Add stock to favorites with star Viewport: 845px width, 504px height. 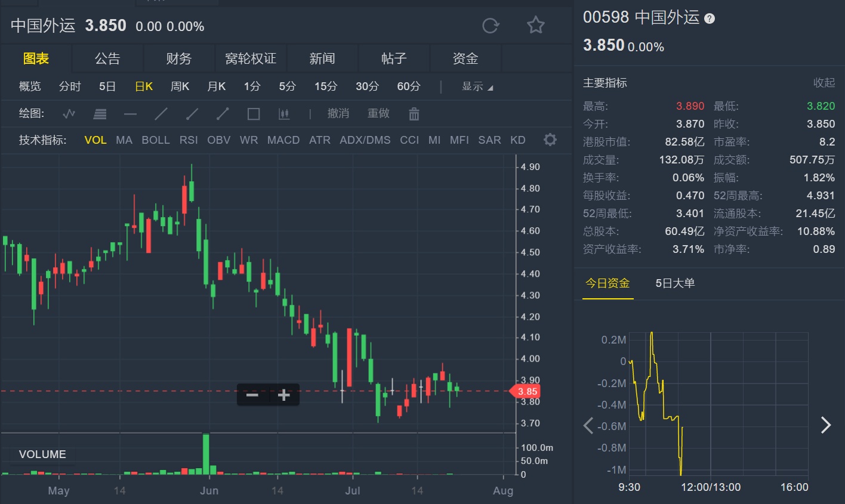point(535,25)
